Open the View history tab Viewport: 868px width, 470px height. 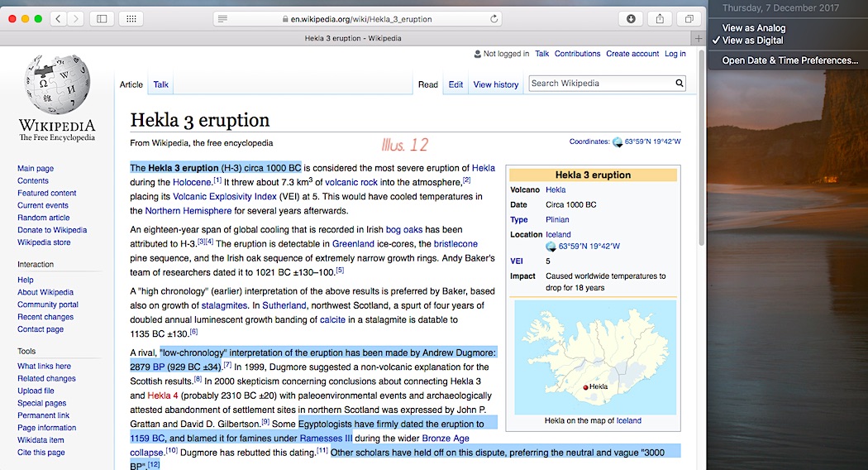point(495,84)
